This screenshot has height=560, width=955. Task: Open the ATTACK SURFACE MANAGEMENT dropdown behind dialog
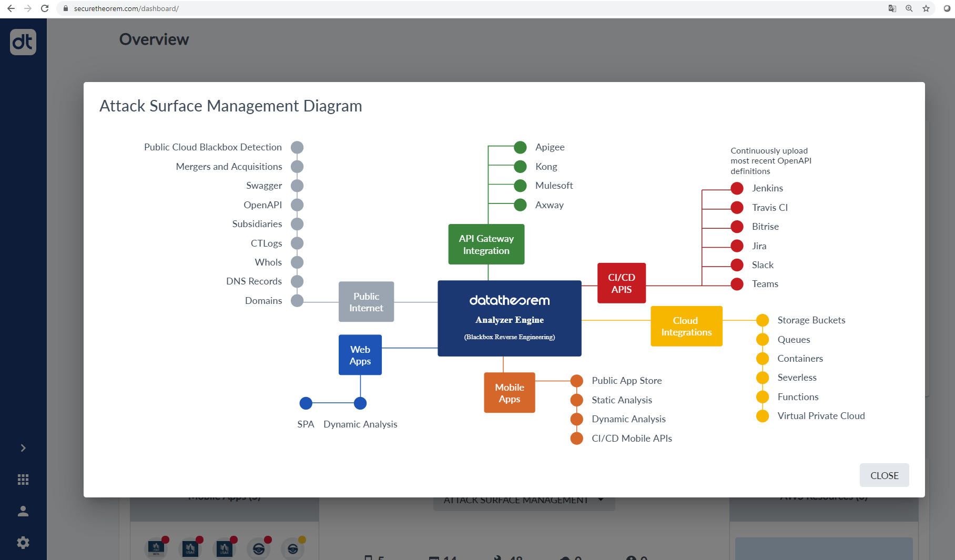click(524, 501)
